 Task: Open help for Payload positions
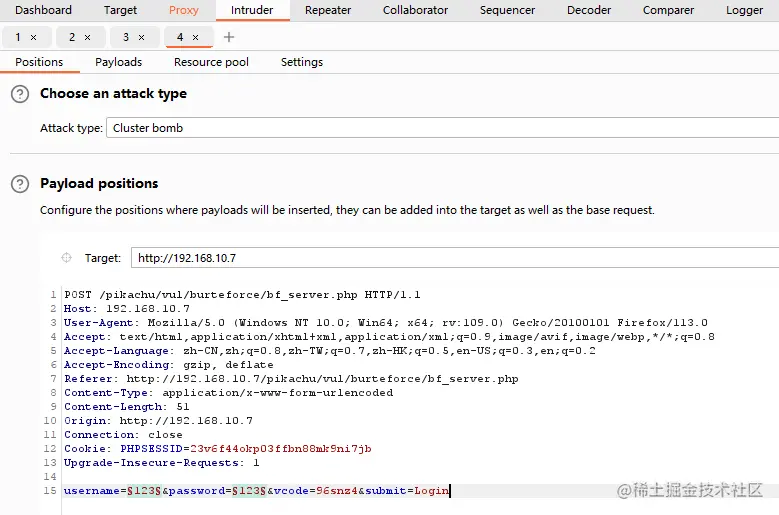point(20,184)
